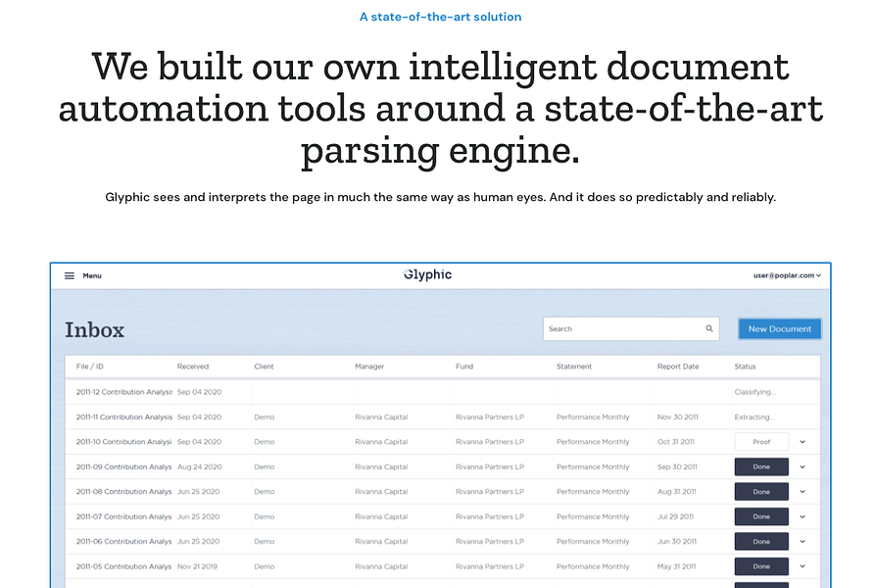
Task: Expand the 2011-08 Contribution row chevron
Action: click(802, 492)
